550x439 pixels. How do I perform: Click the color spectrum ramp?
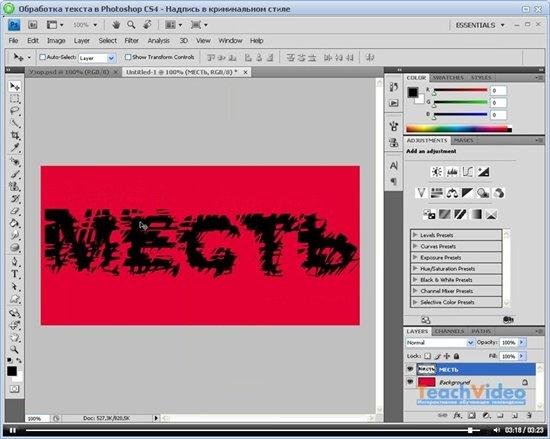(x=459, y=129)
